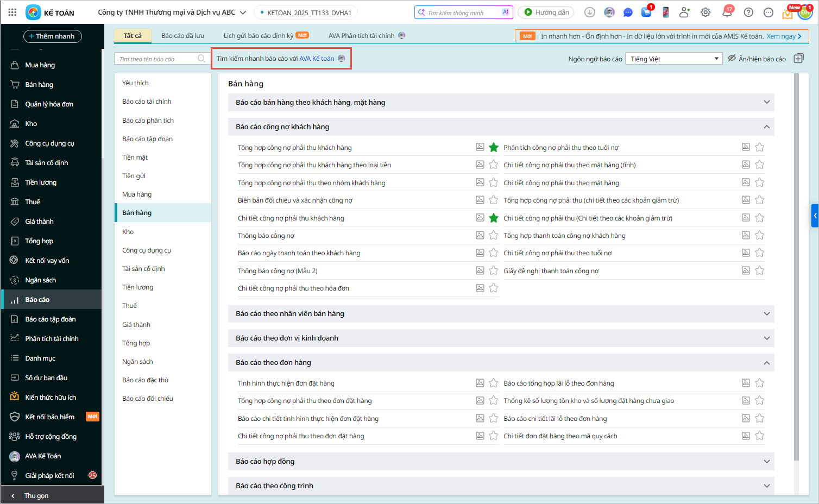Open the Ngôn ngữ báo cáo dropdown
This screenshot has width=819, height=504.
tap(674, 59)
